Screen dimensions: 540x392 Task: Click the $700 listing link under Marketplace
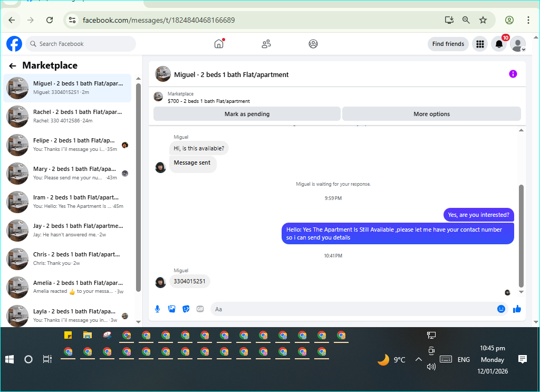[209, 101]
